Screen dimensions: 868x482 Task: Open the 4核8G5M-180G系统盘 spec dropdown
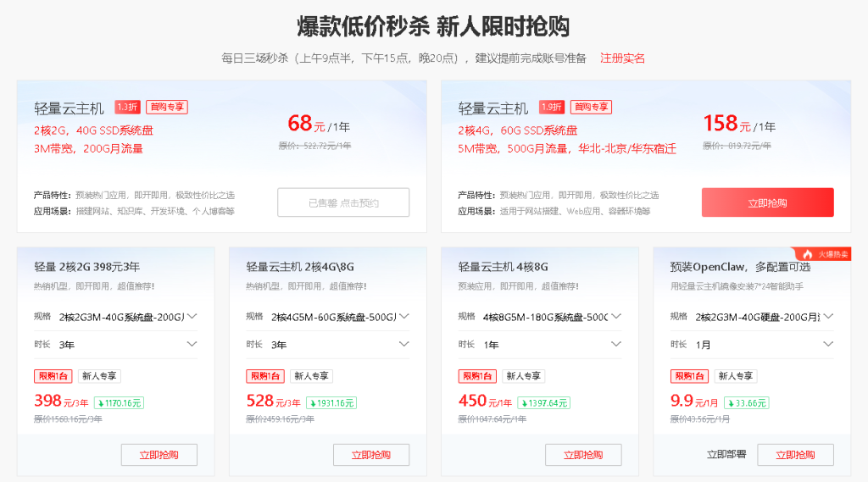(551, 317)
